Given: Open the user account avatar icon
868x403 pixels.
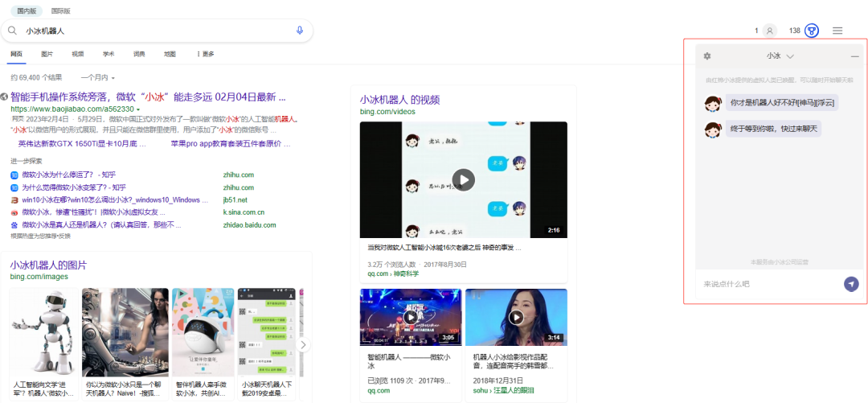Looking at the screenshot, I should tap(769, 31).
